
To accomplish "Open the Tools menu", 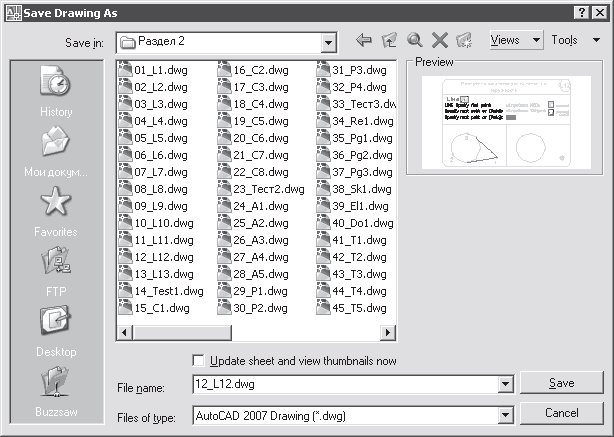I will point(571,41).
